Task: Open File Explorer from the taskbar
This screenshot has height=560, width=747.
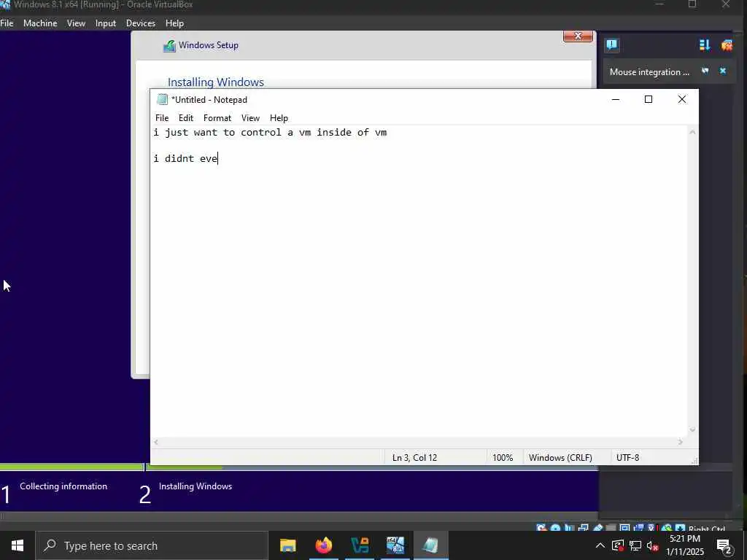Action: click(x=287, y=545)
